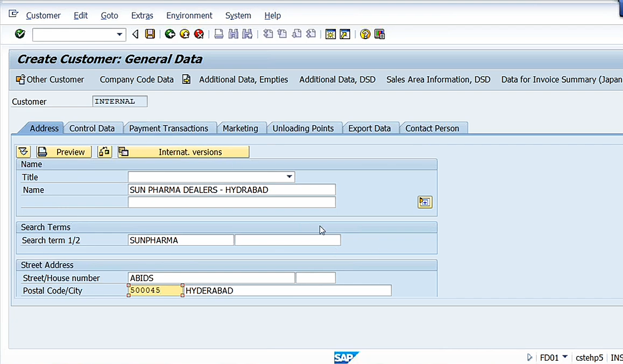Switch to the Marketing tab
This screenshot has height=364, width=623.
240,128
